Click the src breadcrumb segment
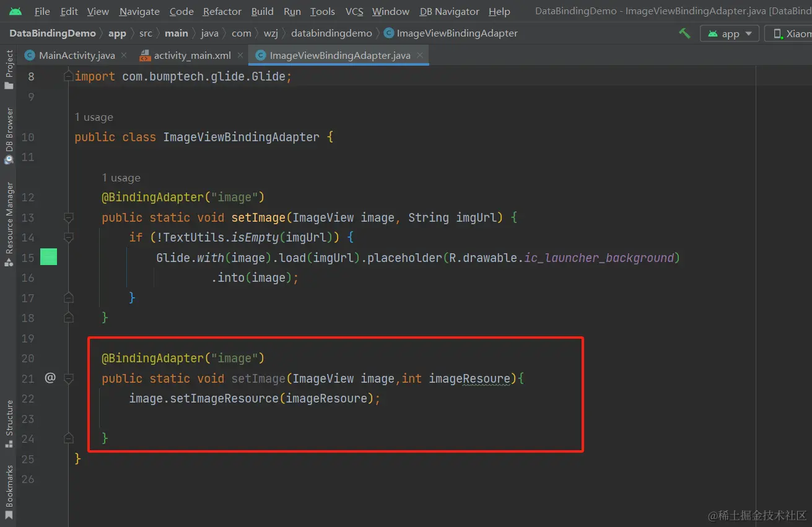This screenshot has width=812, height=527. [x=146, y=33]
